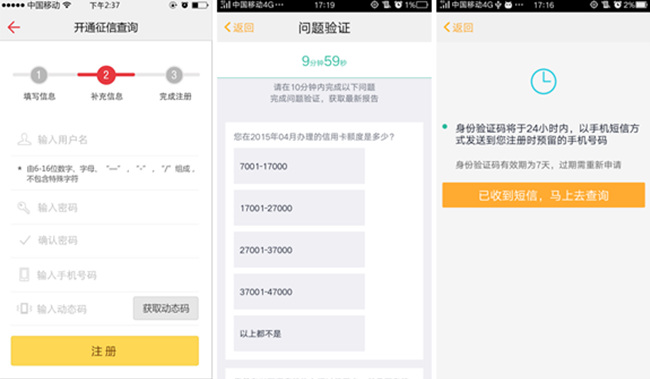Click the yellow 注册 button
Viewport: 650px width, 379px height.
(x=105, y=351)
